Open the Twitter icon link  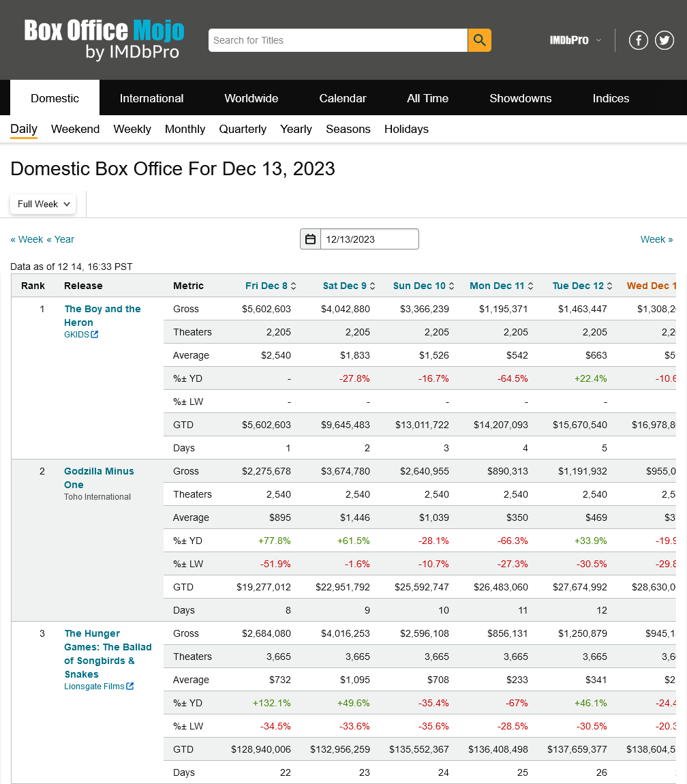665,40
